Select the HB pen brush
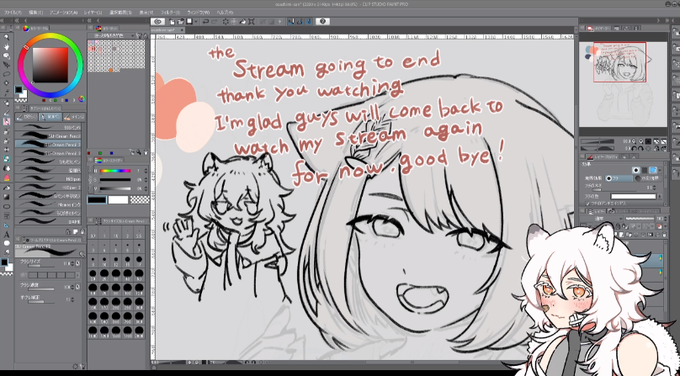This screenshot has height=376, width=680. [48, 178]
